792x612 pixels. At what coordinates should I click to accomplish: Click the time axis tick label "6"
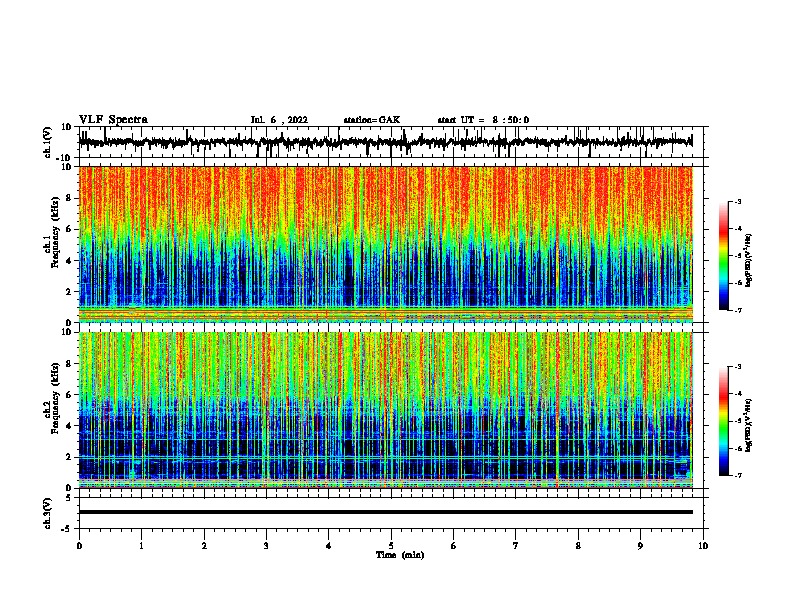click(454, 546)
